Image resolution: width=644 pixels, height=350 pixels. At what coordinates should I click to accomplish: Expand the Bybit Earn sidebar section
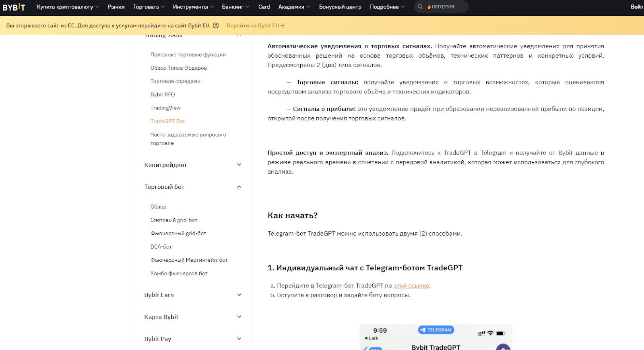[x=239, y=295]
